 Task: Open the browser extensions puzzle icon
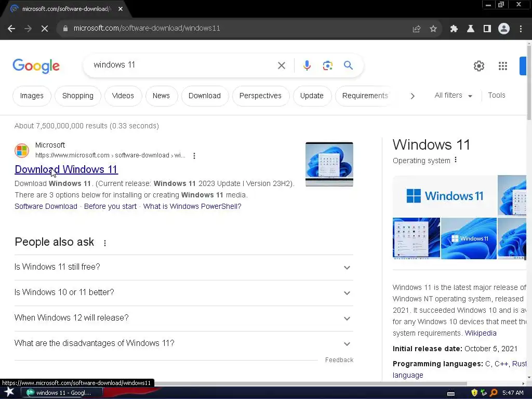pos(454,29)
